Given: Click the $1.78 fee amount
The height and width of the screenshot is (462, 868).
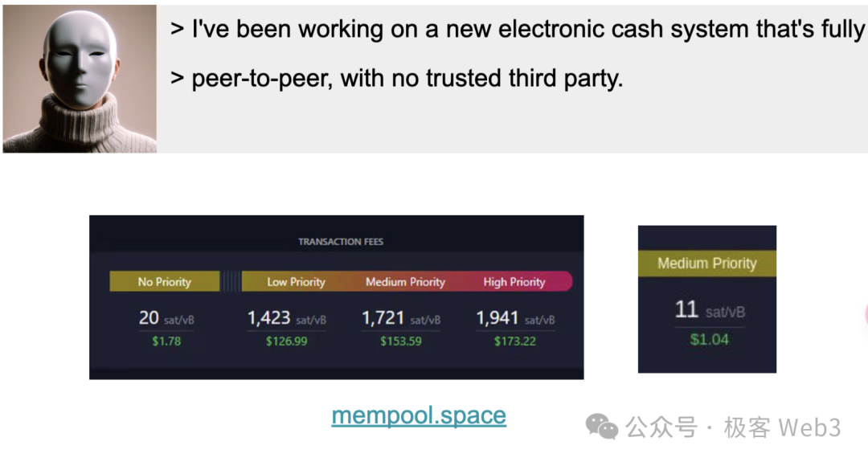Looking at the screenshot, I should 166,341.
